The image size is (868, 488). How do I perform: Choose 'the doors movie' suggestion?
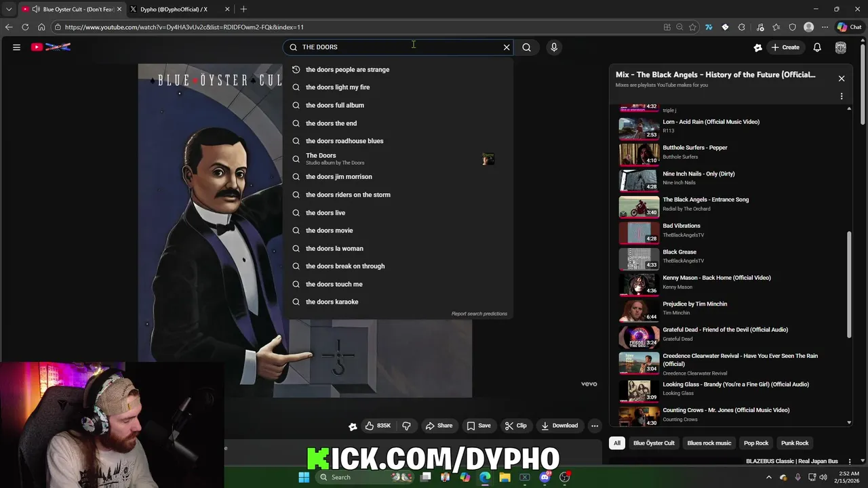tap(398, 230)
